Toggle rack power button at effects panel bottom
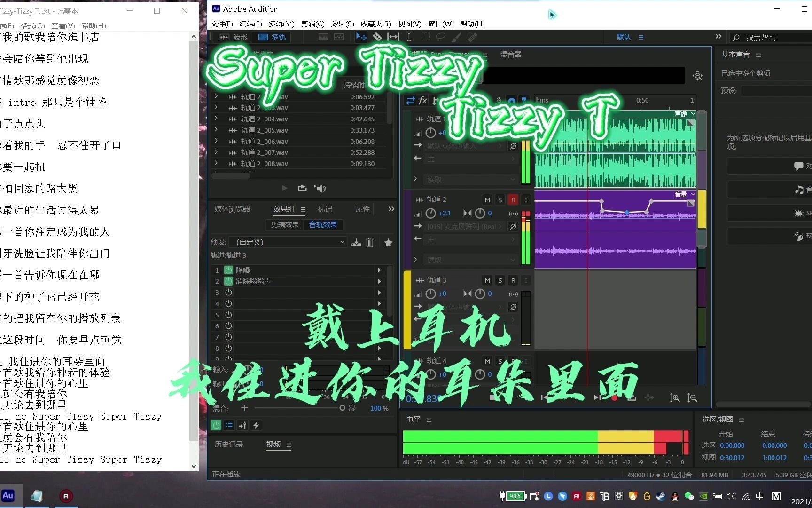This screenshot has width=812, height=508. (x=216, y=425)
